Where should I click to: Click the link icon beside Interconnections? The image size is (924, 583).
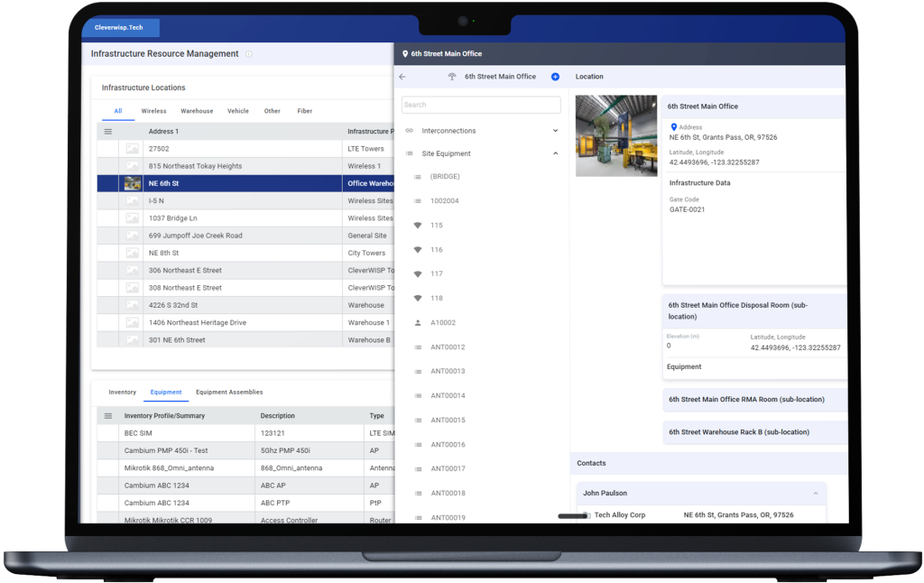pos(410,131)
